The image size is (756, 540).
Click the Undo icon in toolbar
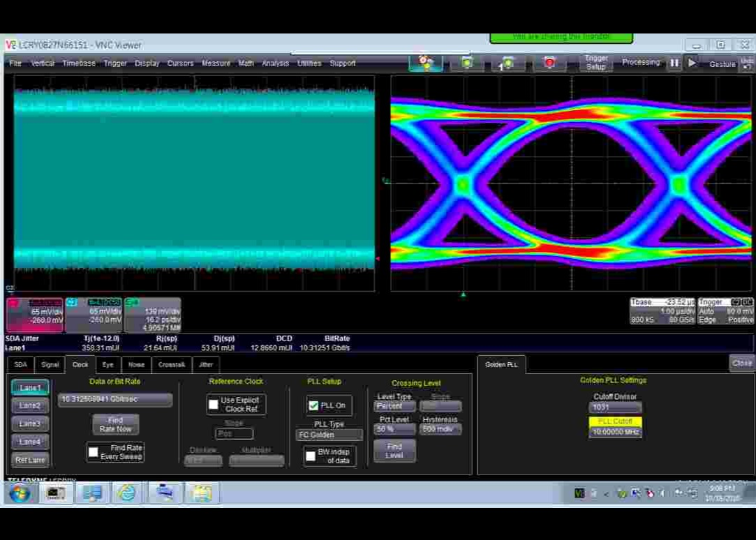tap(747, 63)
